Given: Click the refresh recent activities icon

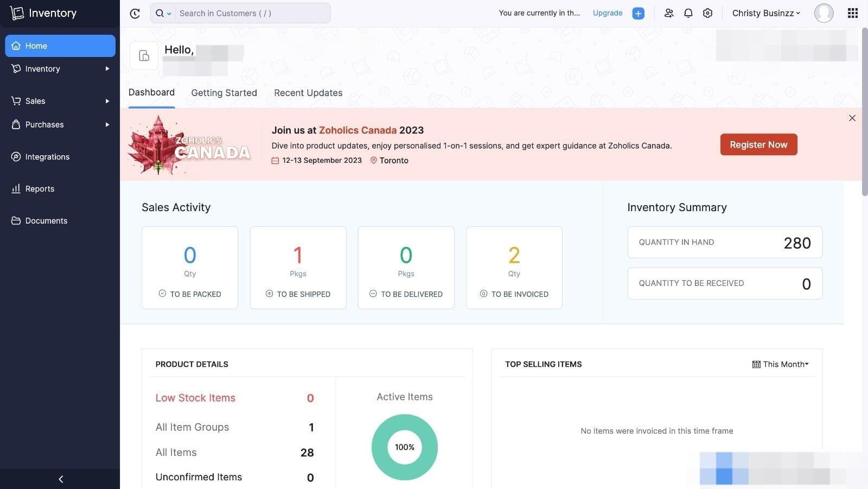Looking at the screenshot, I should (135, 13).
